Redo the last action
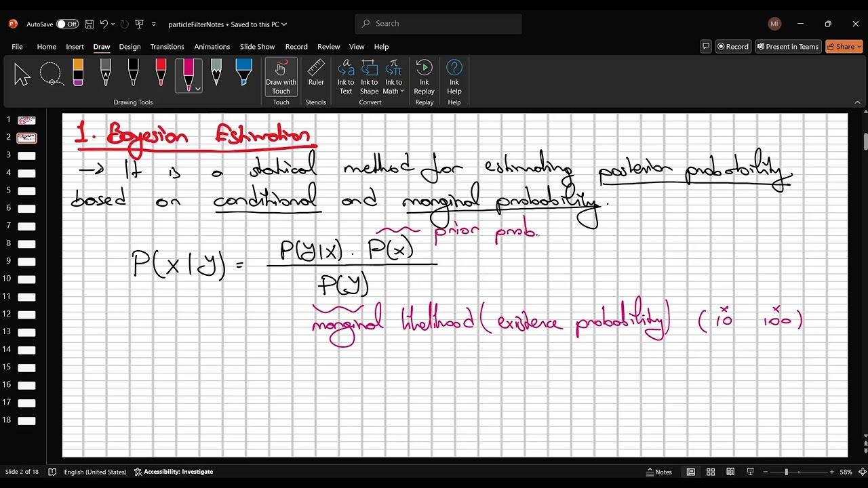Viewport: 868px width, 488px height. (124, 24)
